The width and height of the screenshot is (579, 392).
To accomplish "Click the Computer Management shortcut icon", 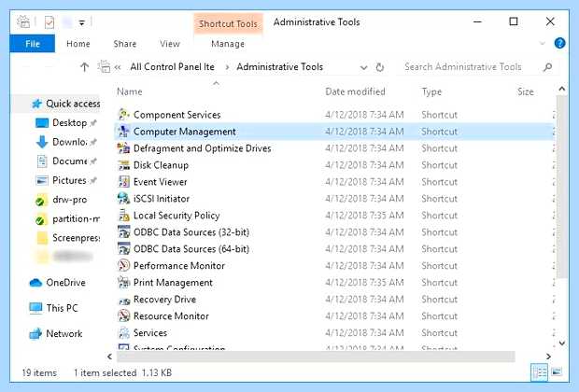I will click(123, 132).
